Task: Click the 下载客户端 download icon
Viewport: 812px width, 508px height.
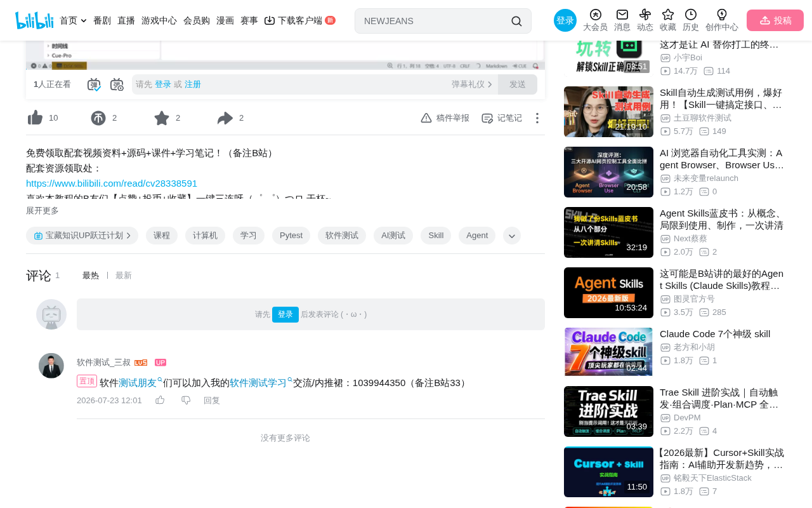Action: click(270, 20)
